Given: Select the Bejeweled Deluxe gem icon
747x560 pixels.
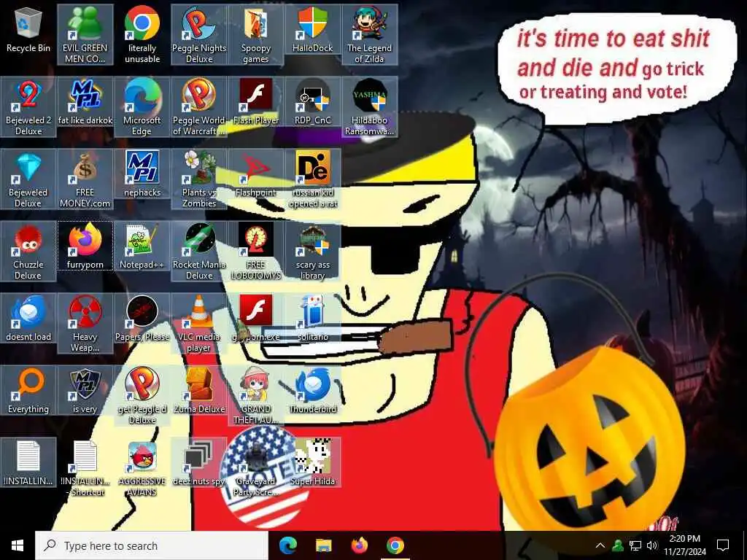Looking at the screenshot, I should tap(28, 179).
